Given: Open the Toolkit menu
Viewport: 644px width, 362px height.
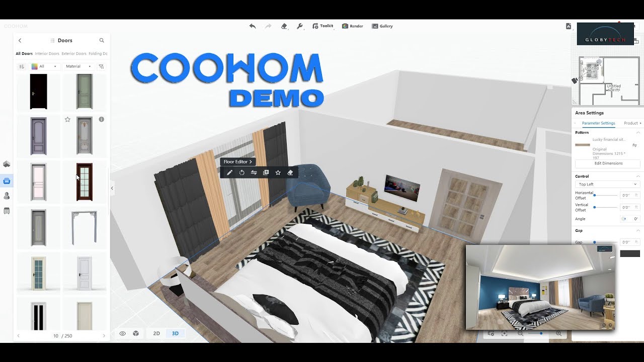Looking at the screenshot, I should coord(323,26).
